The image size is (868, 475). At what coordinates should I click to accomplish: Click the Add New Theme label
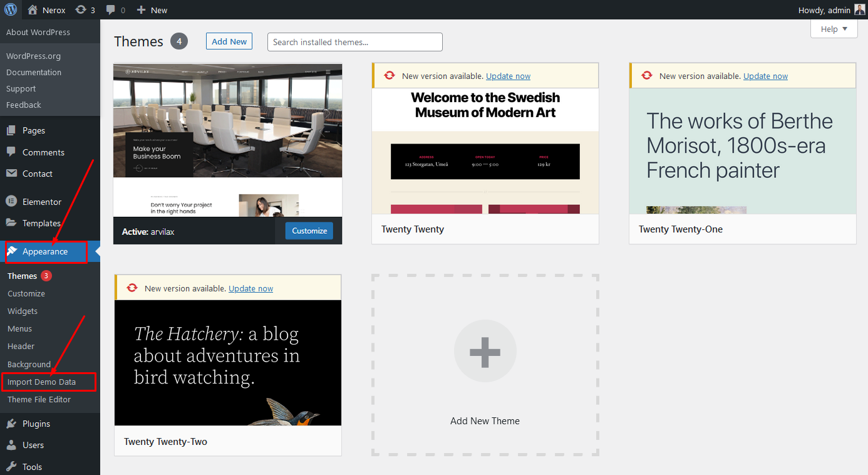coord(485,421)
